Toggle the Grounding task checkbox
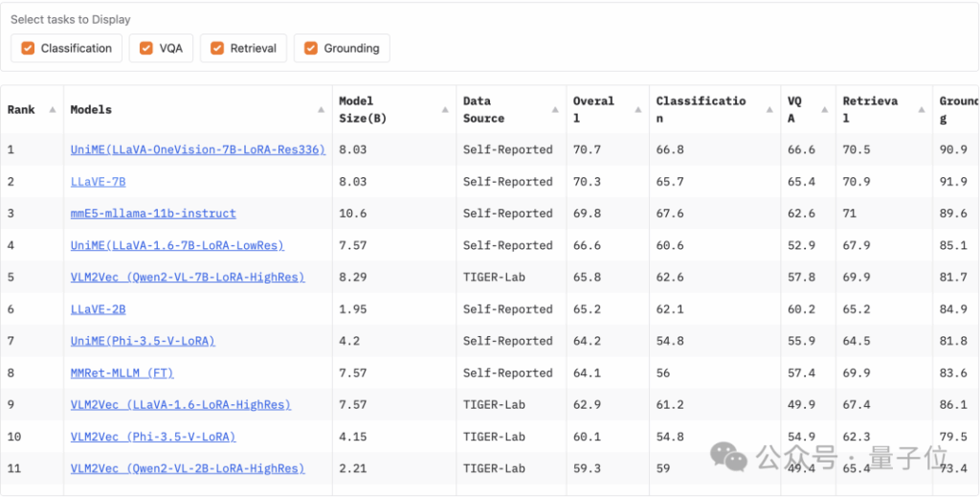This screenshot has width=980, height=497. [311, 48]
